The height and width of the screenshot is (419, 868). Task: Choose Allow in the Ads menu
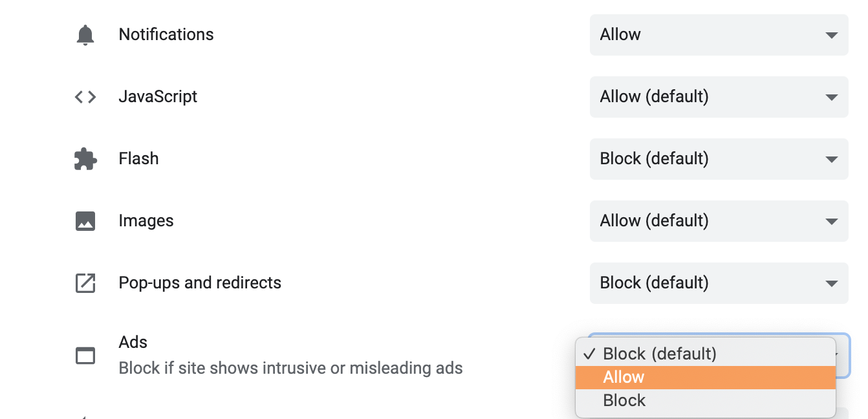click(706, 378)
